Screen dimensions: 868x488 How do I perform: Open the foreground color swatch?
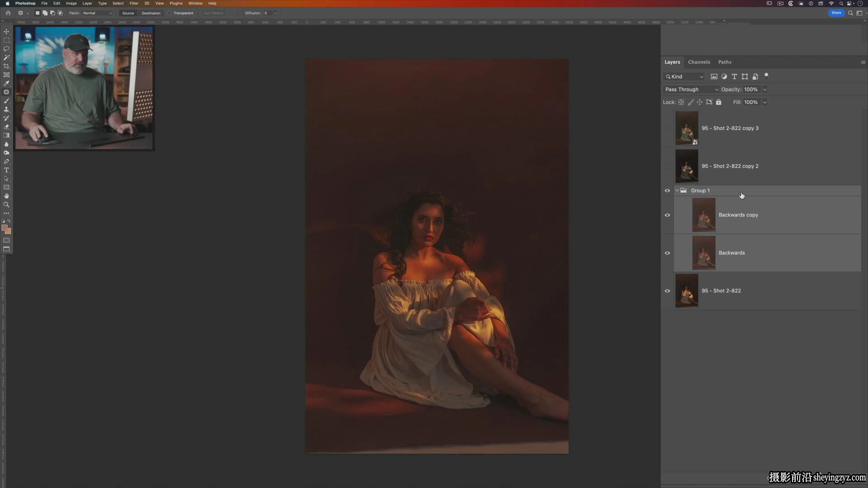pos(5,228)
